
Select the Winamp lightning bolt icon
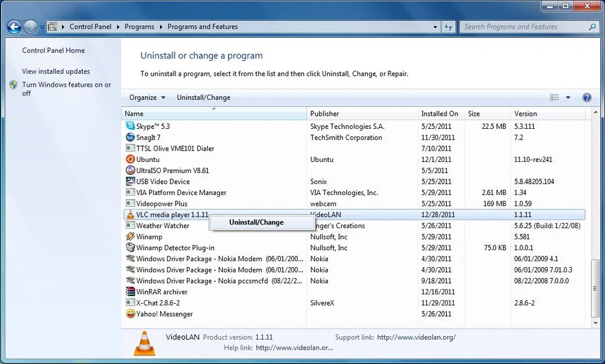coord(130,236)
